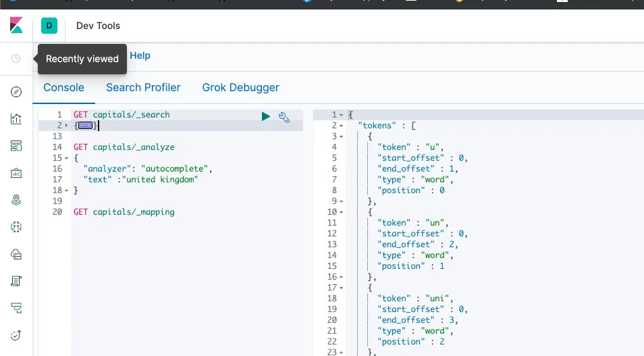Click 'GET capitals/_mapping' request line
Screen dimensions: 644x356
point(124,212)
